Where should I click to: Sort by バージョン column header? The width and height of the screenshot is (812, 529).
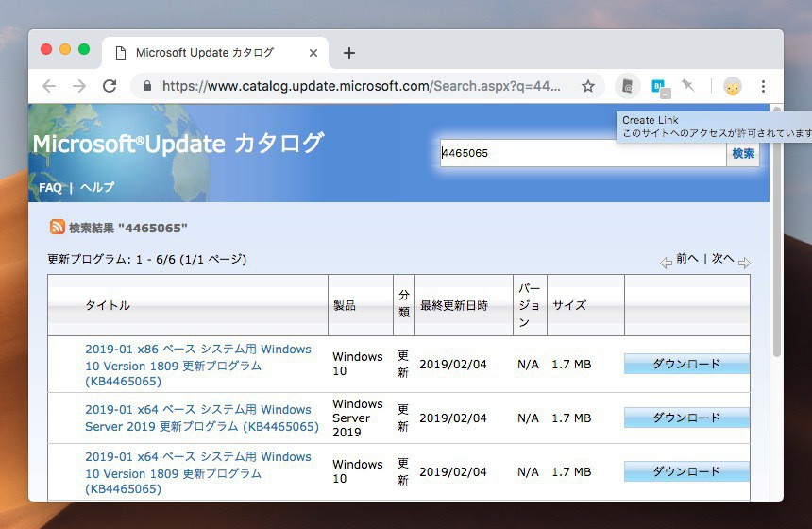[x=530, y=305]
